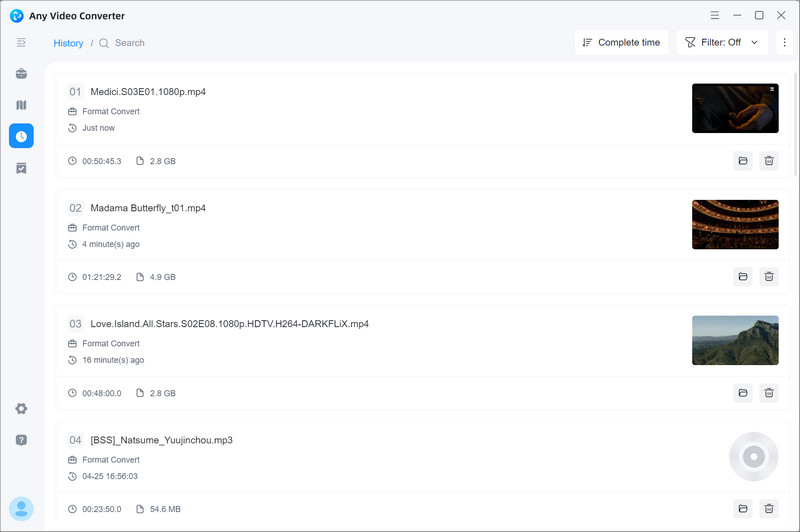
Task: Open output folder for [BSS]_Natsume_Yuujinchou.mp3
Action: coord(743,509)
